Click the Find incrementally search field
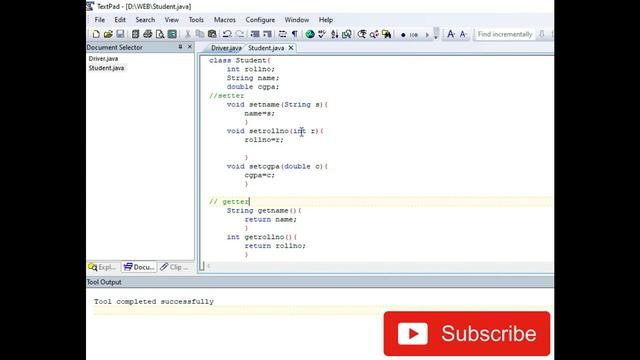 [505, 34]
